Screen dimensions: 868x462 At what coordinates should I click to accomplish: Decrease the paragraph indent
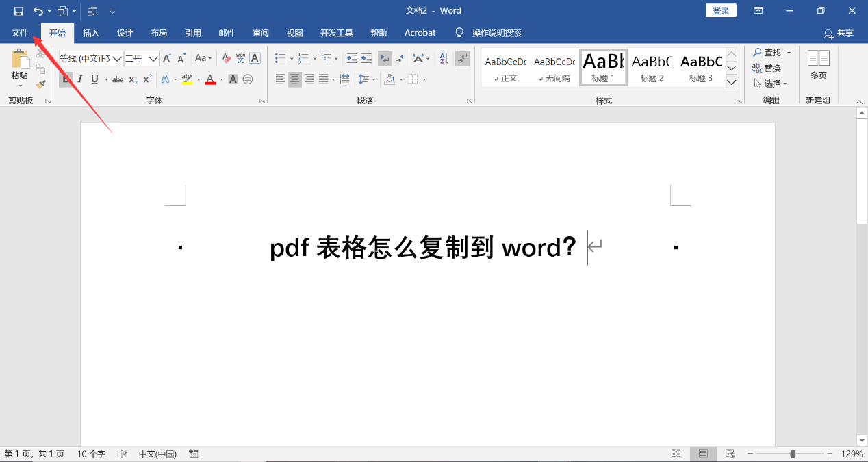(352, 58)
